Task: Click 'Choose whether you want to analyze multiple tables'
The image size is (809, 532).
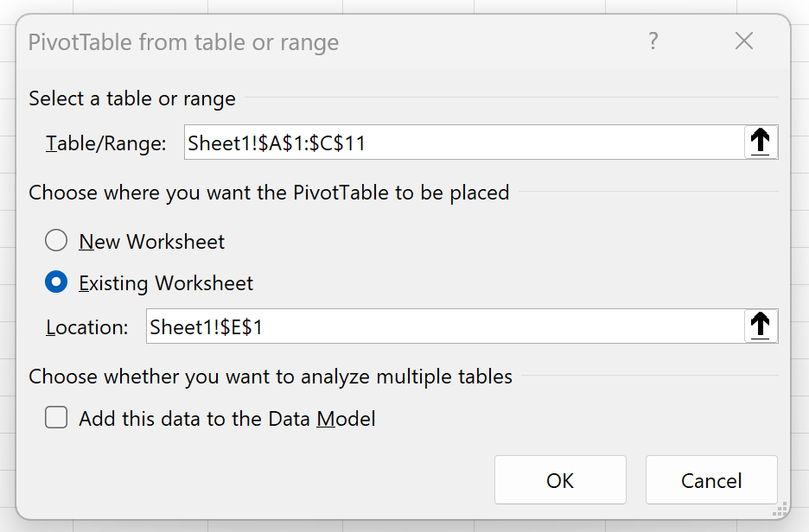Action: [271, 377]
